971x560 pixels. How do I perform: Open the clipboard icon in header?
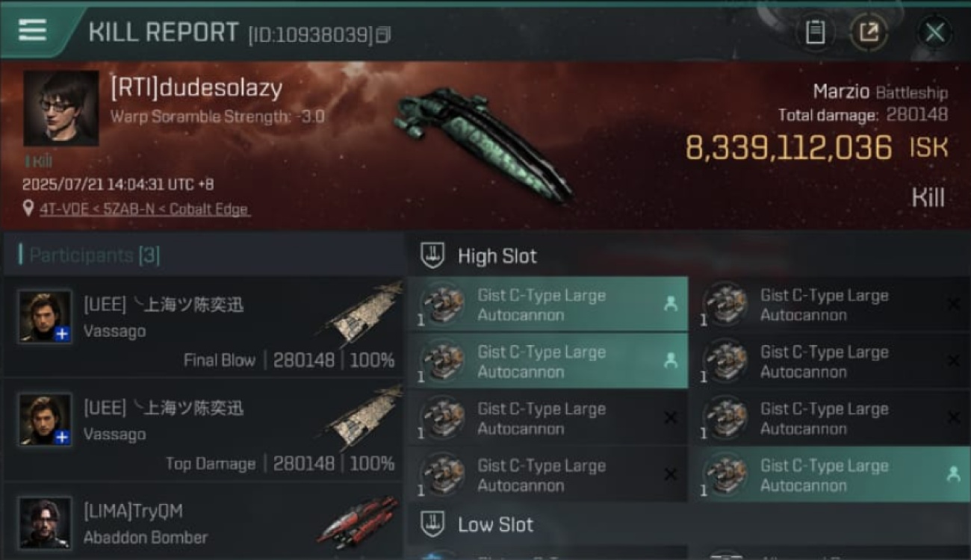pos(815,32)
